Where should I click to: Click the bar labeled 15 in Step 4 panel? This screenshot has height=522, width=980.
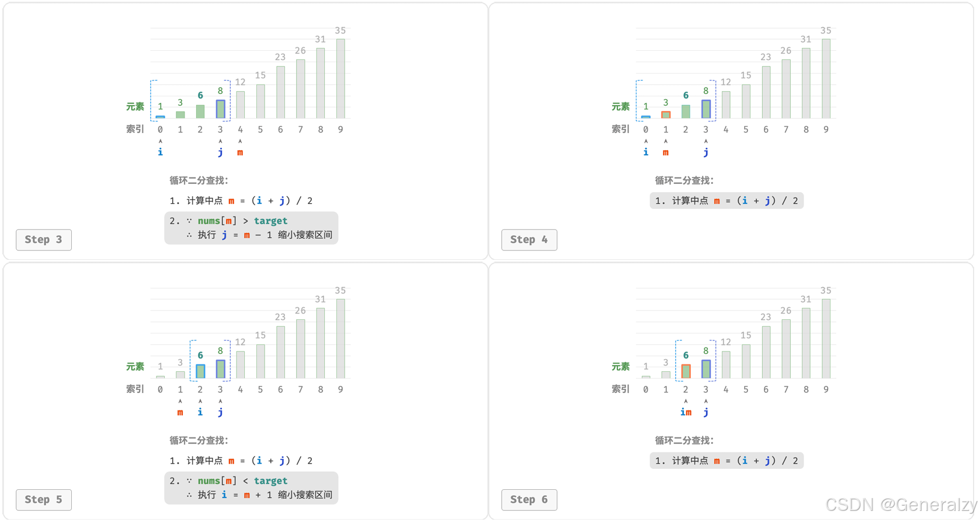coord(746,102)
